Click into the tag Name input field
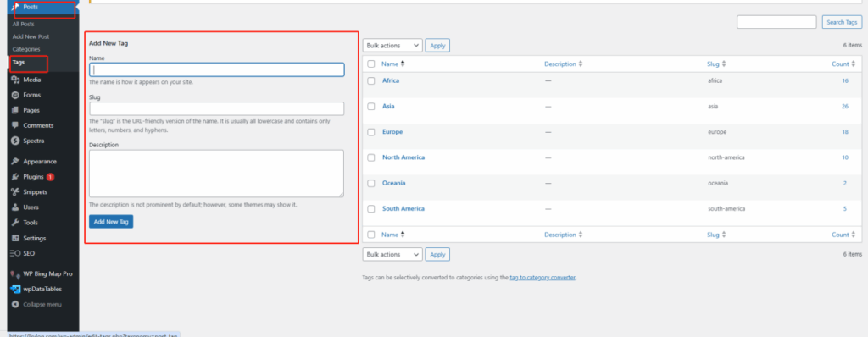This screenshot has width=868, height=337. [x=216, y=69]
